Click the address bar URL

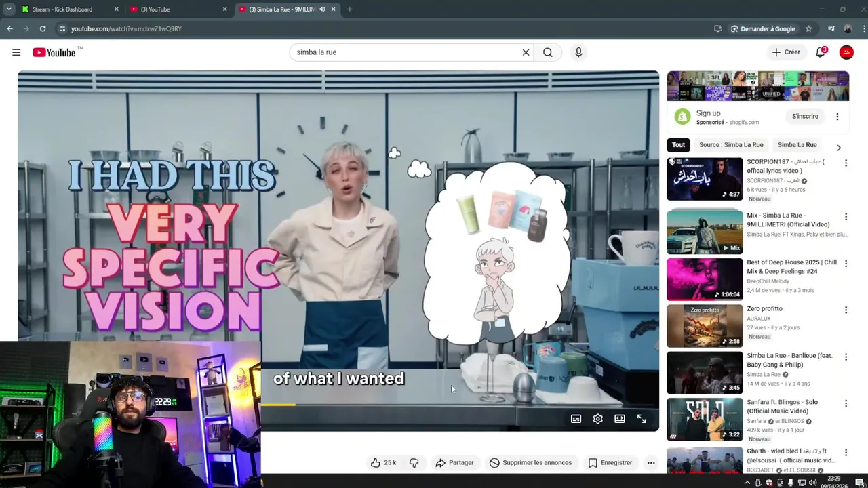pos(126,29)
